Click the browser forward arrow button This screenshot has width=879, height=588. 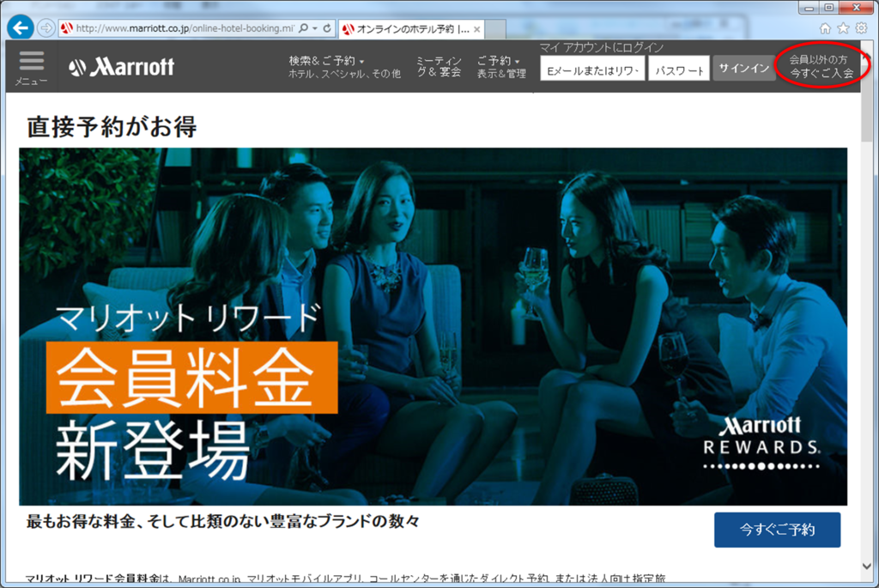tap(46, 28)
